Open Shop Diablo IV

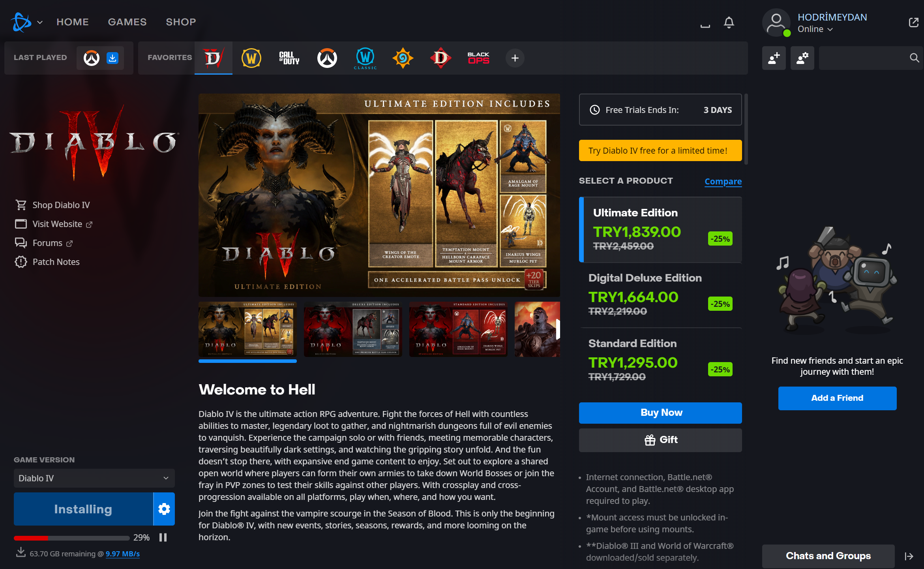(x=52, y=205)
